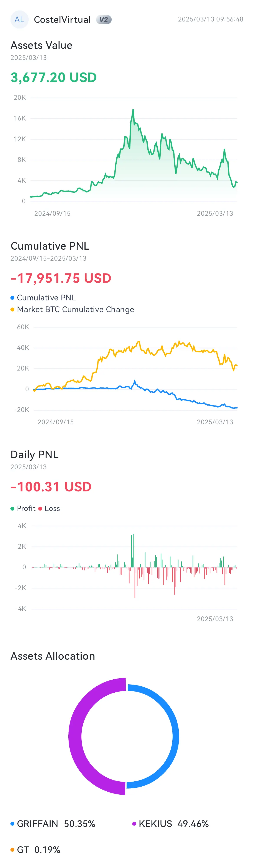The width and height of the screenshot is (254, 868).
Task: Click the GT orange legend dot
Action: pos(12,850)
